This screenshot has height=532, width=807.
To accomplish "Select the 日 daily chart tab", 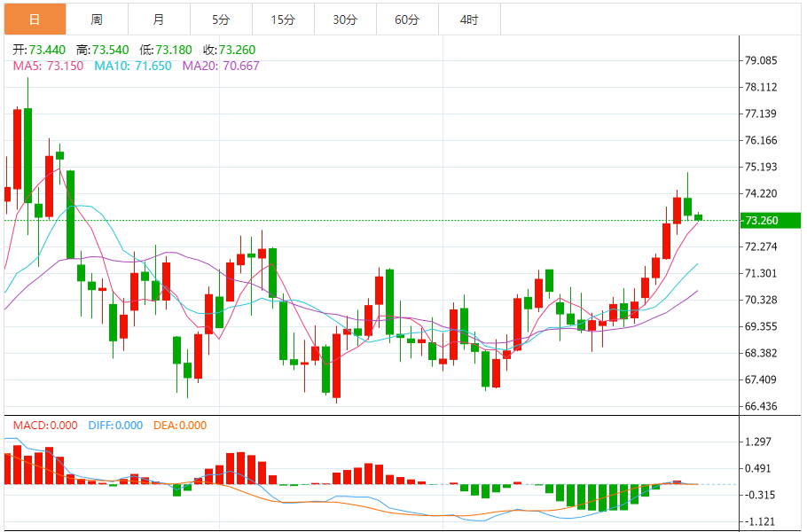I will [35, 20].
